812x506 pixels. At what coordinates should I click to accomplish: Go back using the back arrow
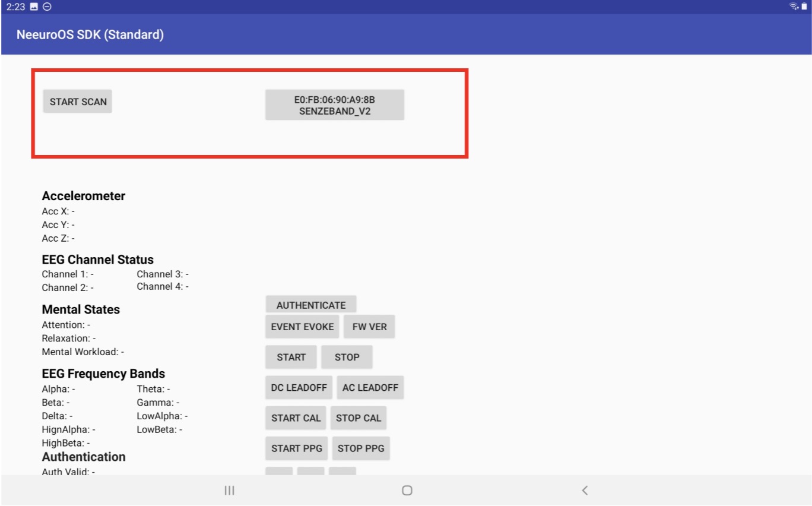pos(585,490)
